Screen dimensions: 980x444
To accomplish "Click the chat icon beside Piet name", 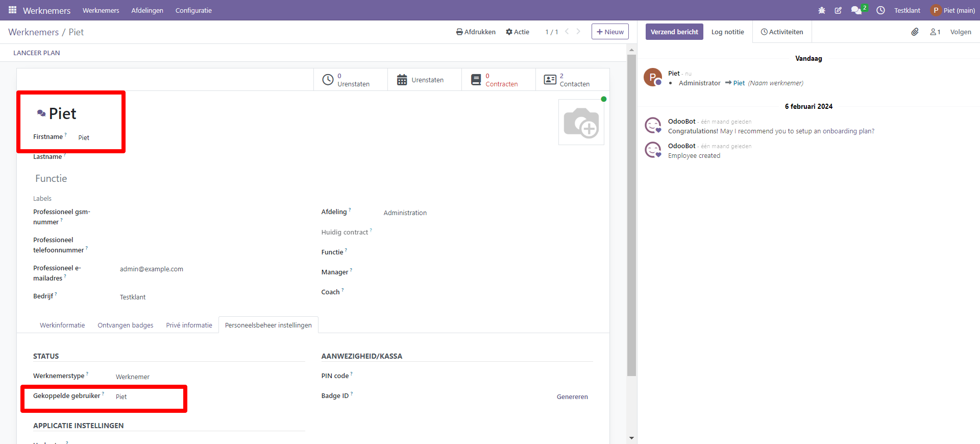I will tap(41, 113).
